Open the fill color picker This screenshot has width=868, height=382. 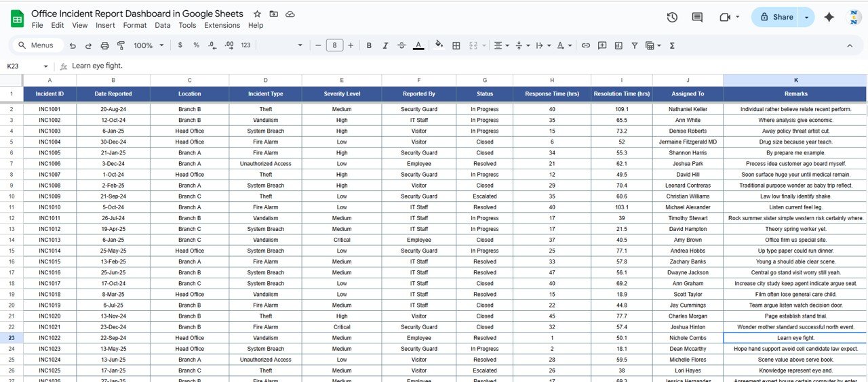click(x=439, y=45)
